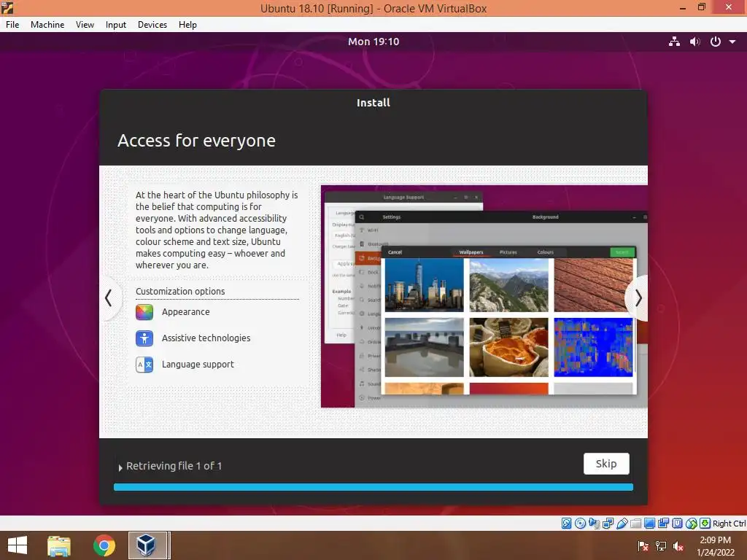Click the VirtualBox host key arrow icon
Screen dimensions: 747x560
coord(705,524)
